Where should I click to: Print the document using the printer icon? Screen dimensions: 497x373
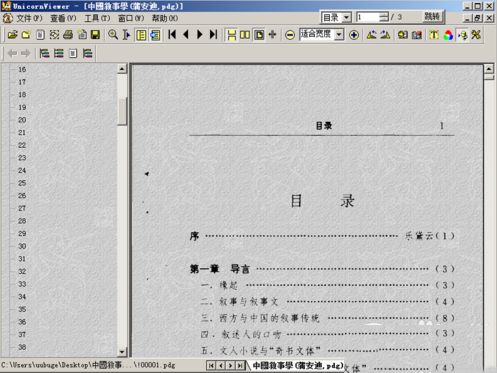click(x=68, y=35)
